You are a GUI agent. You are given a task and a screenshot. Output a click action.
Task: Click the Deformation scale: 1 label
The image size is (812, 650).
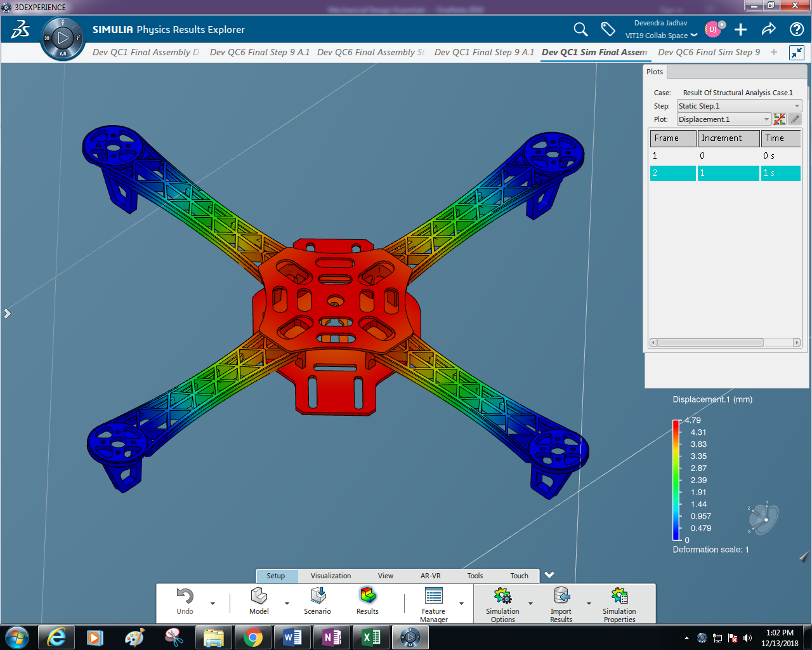coord(710,550)
